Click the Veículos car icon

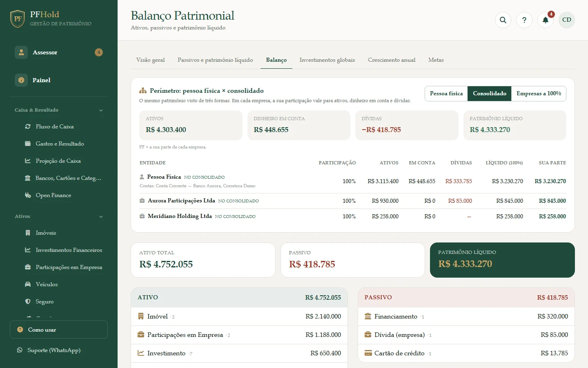(28, 285)
